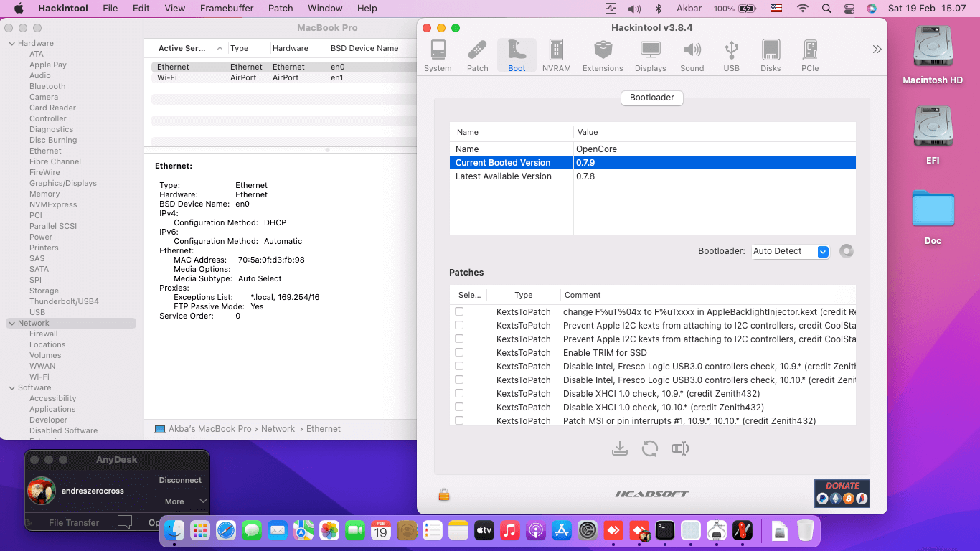Open the Patch band-aid toolbar icon
Image resolution: width=980 pixels, height=551 pixels.
477,56
